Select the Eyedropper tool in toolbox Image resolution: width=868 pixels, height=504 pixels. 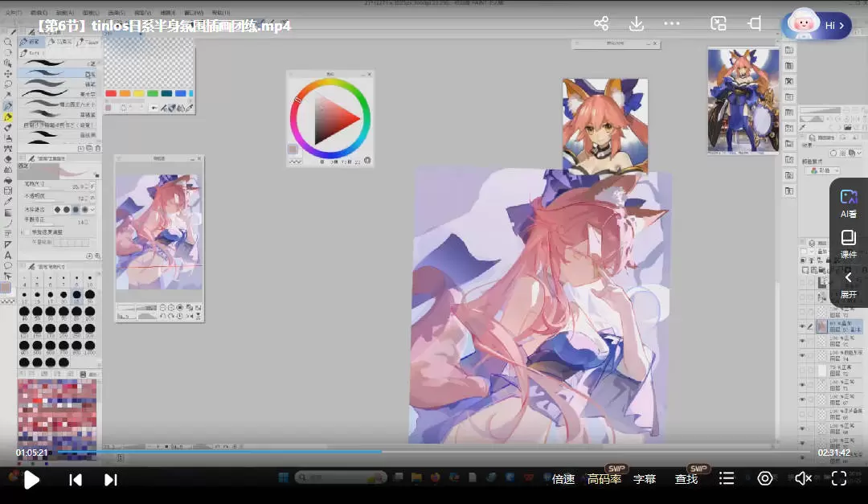8,202
